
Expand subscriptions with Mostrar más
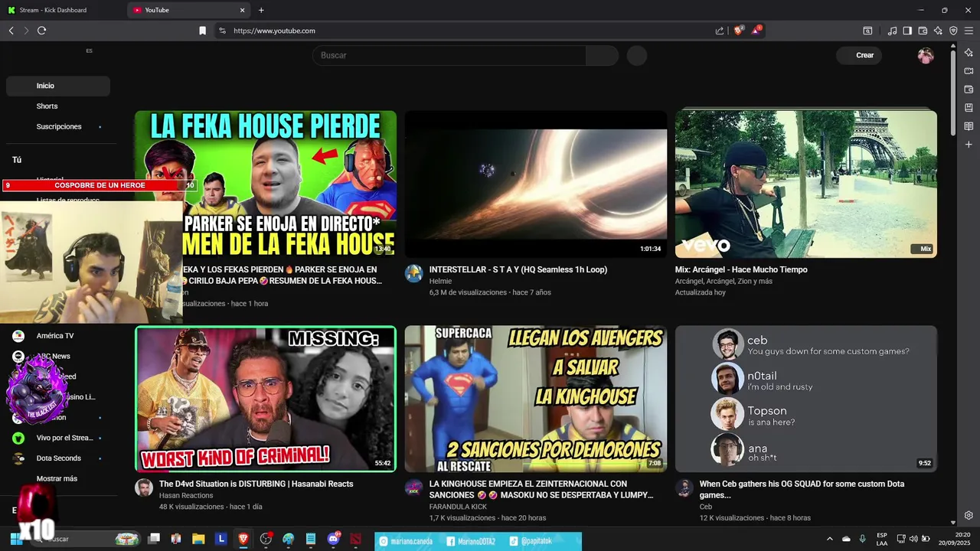click(x=58, y=479)
